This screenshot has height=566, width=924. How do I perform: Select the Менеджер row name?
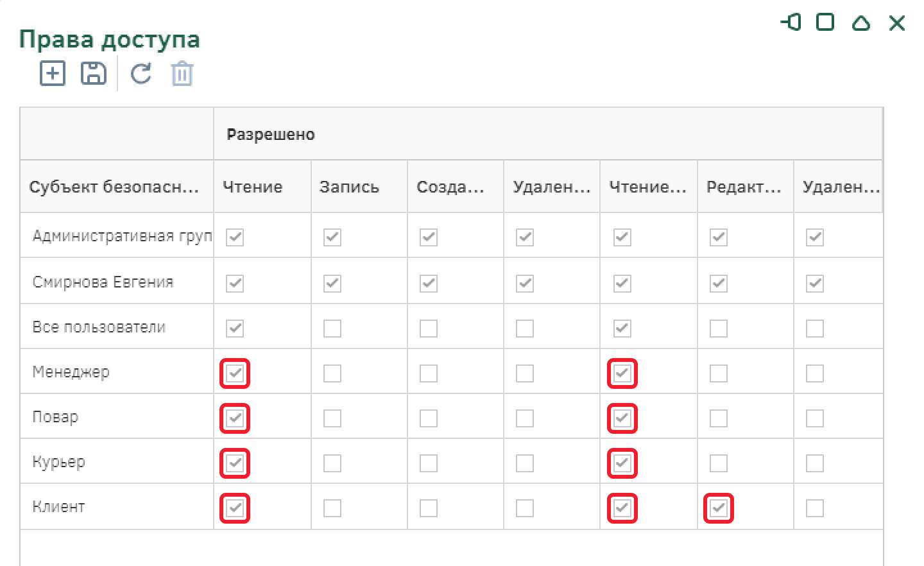tap(71, 372)
